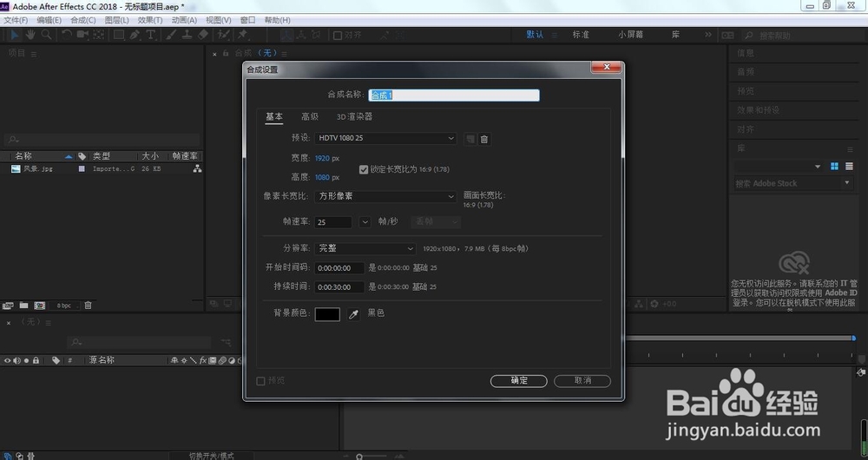The image size is (868, 460).
Task: Select the Puppet Pin tool
Action: point(242,35)
